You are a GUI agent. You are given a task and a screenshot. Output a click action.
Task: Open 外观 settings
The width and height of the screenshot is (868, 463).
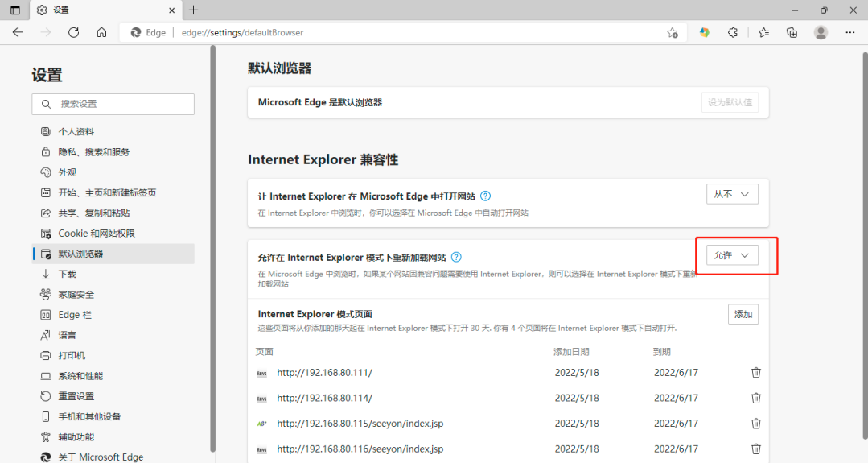click(113, 172)
